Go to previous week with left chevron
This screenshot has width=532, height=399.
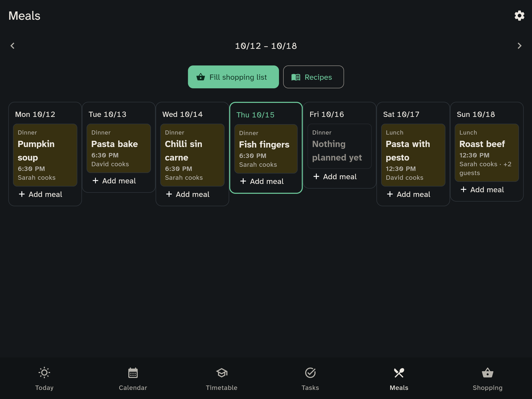(x=12, y=46)
